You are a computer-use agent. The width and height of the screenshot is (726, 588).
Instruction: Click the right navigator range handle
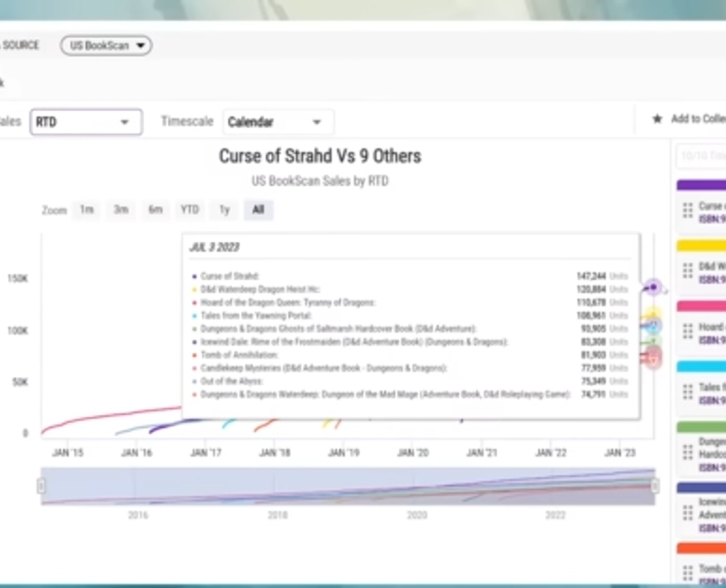tap(655, 487)
